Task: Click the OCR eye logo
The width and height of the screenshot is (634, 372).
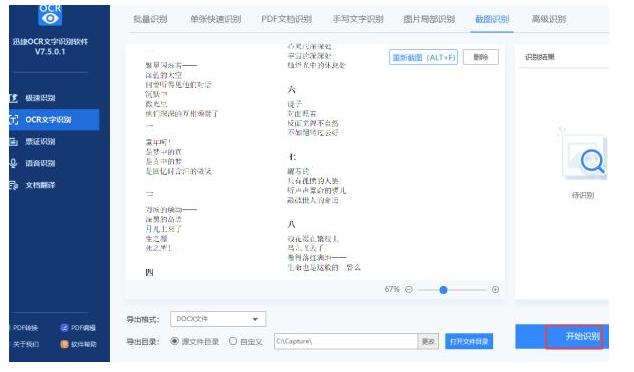Action: click(x=50, y=15)
